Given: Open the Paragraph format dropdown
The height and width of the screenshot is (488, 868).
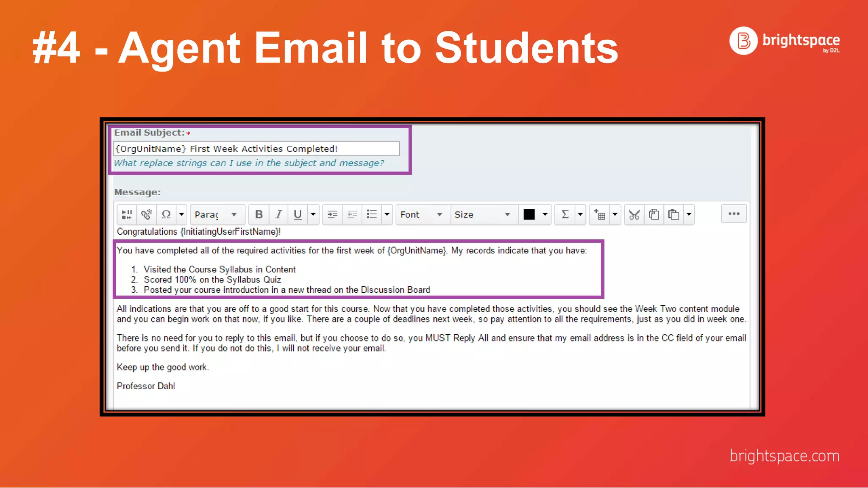Looking at the screenshot, I should [217, 214].
